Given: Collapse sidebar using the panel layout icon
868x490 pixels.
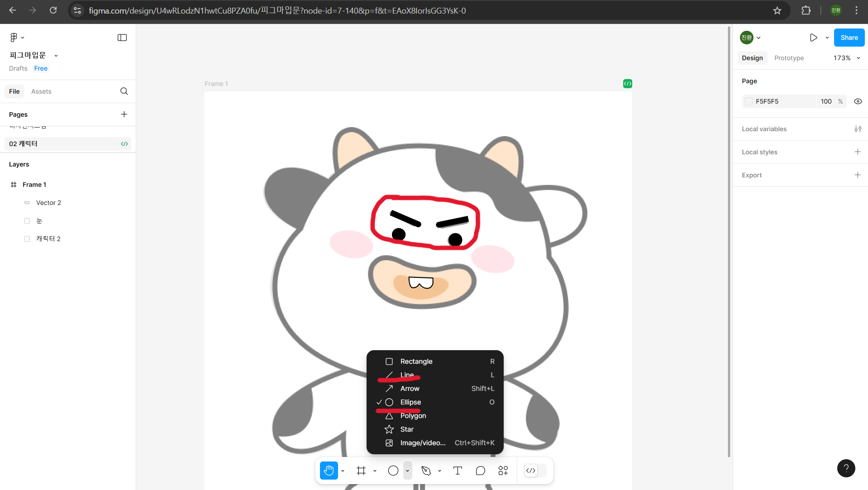Looking at the screenshot, I should (122, 38).
